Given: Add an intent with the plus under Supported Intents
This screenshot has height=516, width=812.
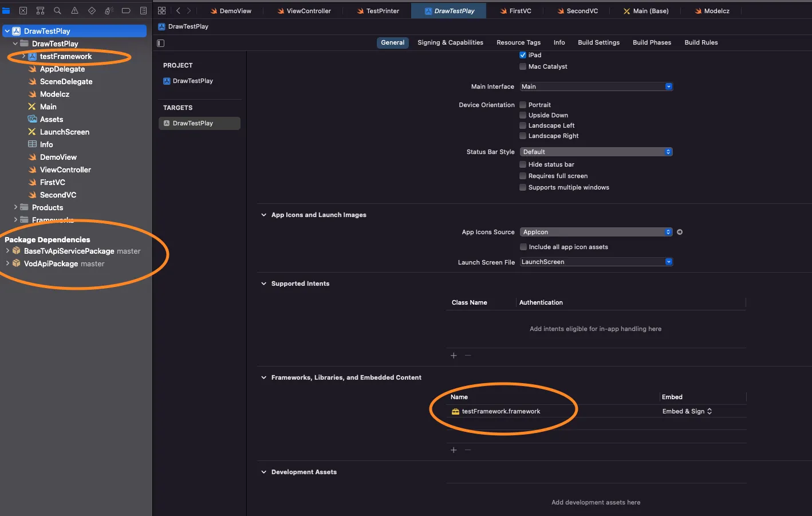Looking at the screenshot, I should click(454, 356).
